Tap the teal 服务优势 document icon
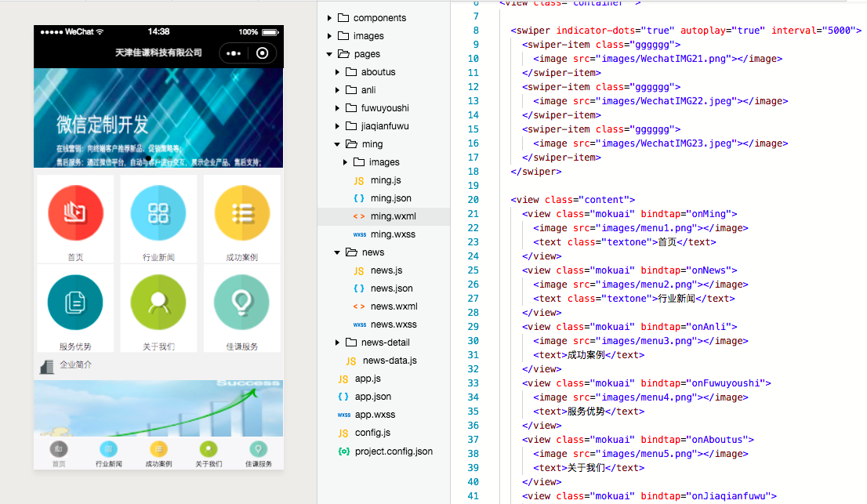This screenshot has width=867, height=504. pyautogui.click(x=75, y=303)
